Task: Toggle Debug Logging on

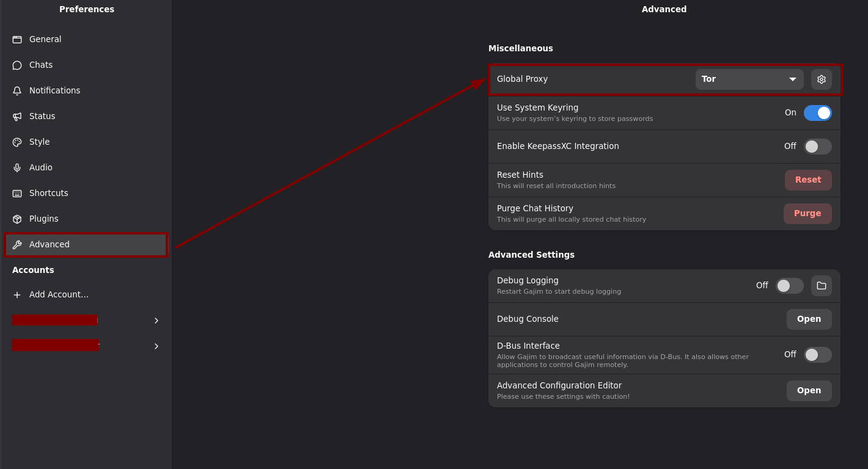Action: (789, 286)
